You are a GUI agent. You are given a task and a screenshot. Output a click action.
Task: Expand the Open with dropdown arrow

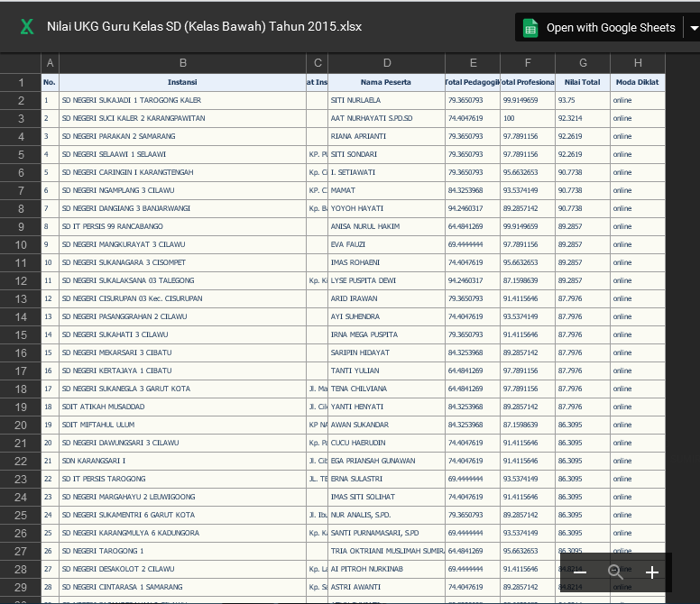[694, 28]
